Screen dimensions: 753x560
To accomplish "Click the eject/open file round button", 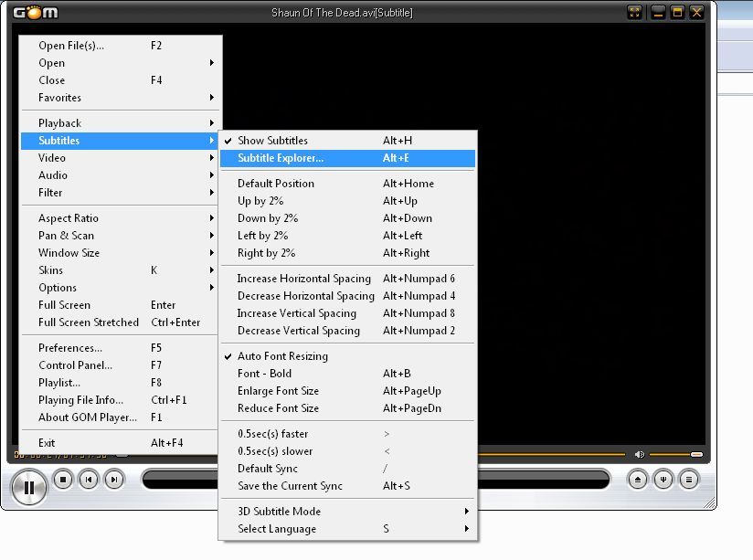I will point(638,480).
